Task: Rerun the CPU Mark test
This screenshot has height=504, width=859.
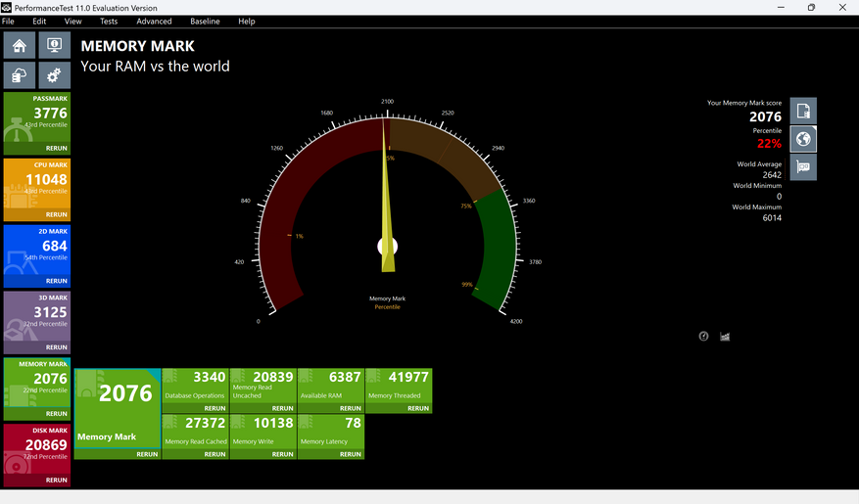Action: click(57, 214)
